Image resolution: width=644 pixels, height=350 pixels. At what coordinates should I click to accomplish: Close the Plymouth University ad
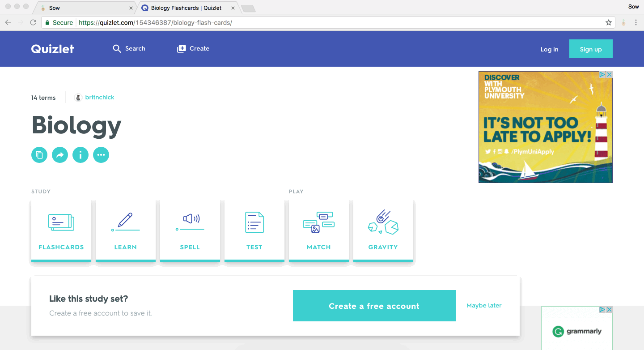click(609, 75)
